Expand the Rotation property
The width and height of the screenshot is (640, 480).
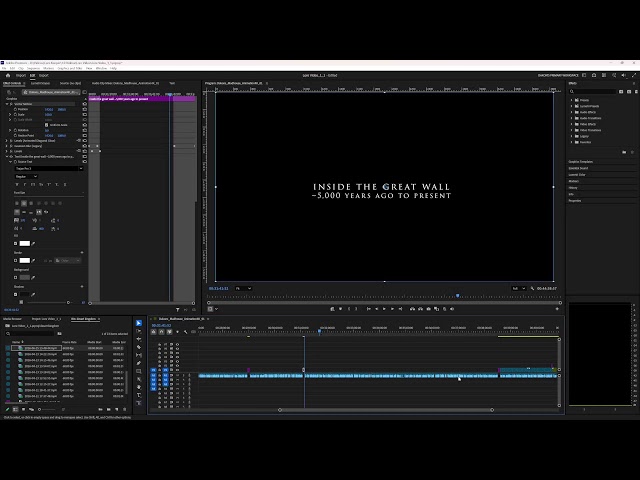(10, 130)
